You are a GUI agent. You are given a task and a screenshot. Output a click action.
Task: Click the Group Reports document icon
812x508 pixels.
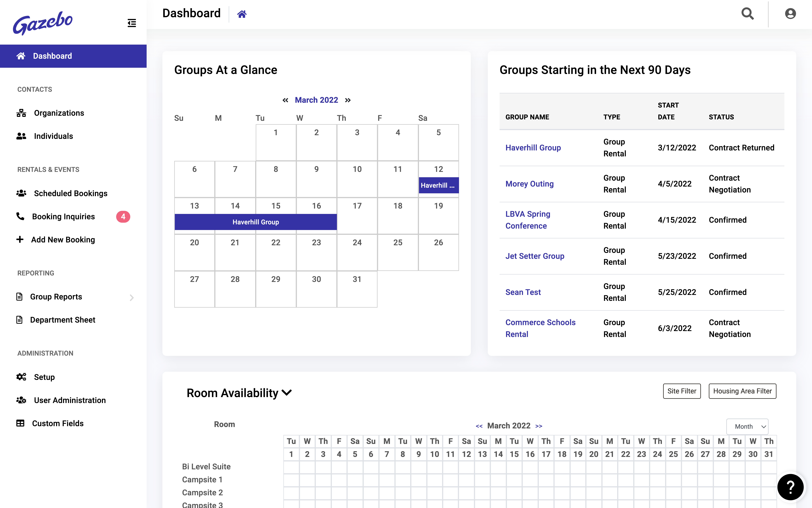[19, 297]
